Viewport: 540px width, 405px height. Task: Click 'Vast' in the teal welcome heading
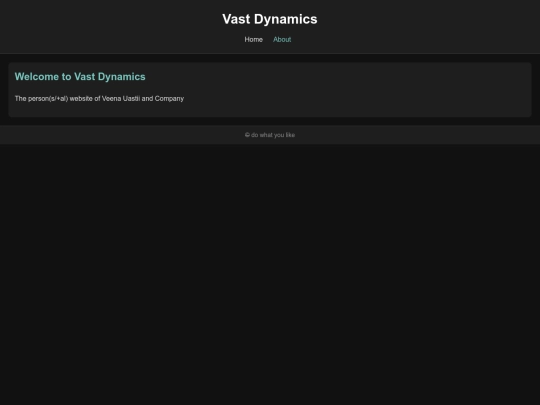[x=85, y=76]
